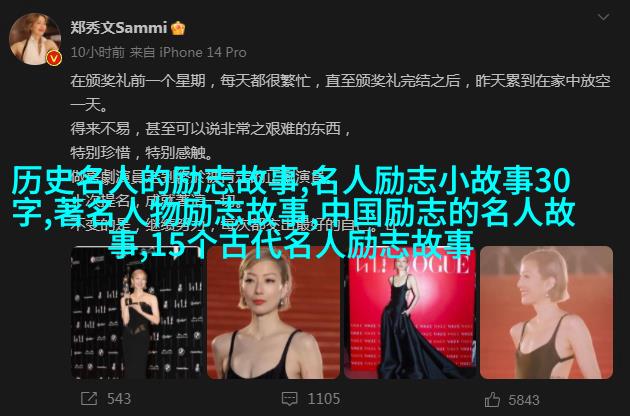The width and height of the screenshot is (630, 416).
Task: Open second close-up portrait photo
Action: 273,312
